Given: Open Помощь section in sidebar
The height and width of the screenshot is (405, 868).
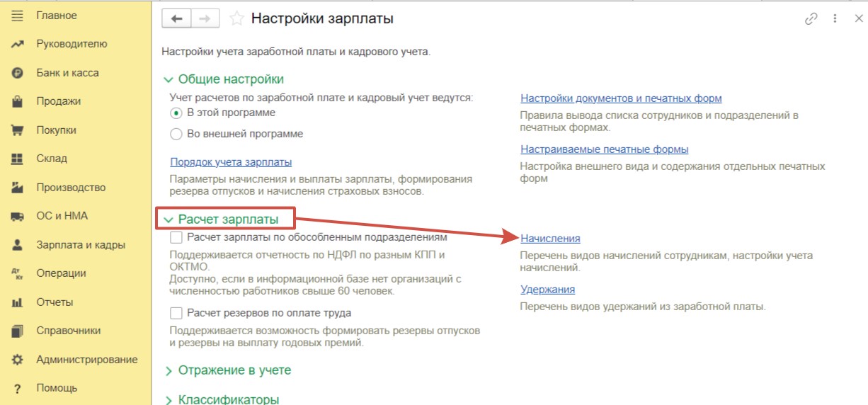Looking at the screenshot, I should (57, 388).
